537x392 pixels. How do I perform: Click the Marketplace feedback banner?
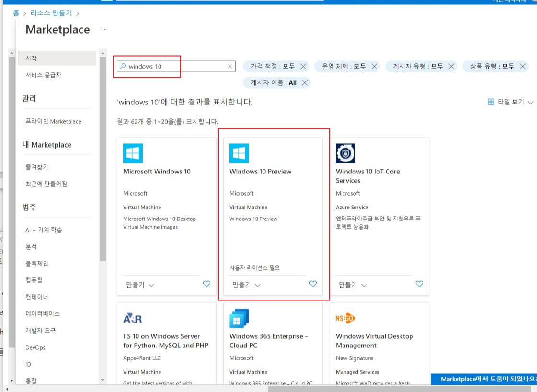[x=483, y=379]
